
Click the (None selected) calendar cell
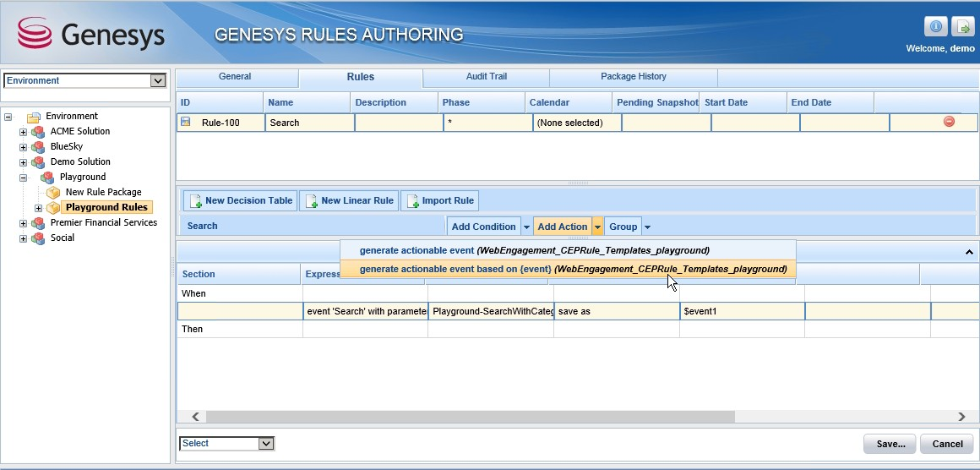click(x=577, y=123)
